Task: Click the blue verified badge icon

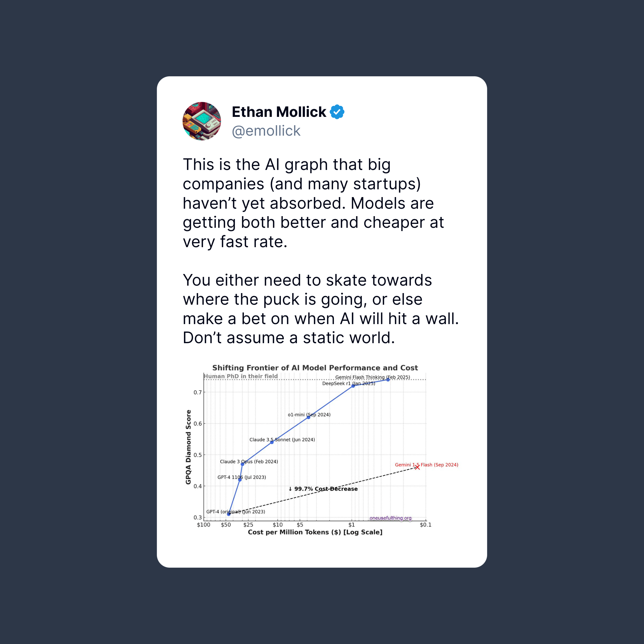Action: [337, 112]
